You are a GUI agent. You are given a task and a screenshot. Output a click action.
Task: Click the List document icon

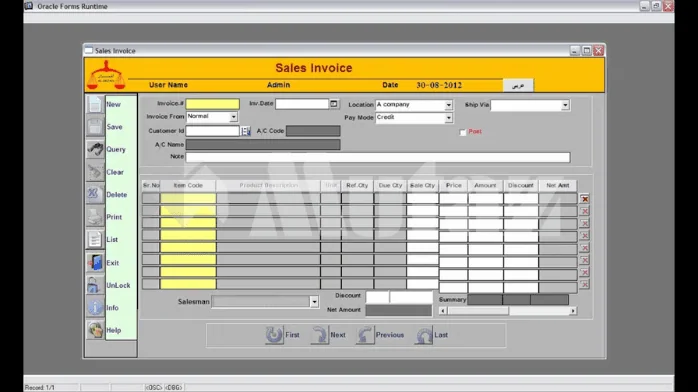tap(95, 239)
